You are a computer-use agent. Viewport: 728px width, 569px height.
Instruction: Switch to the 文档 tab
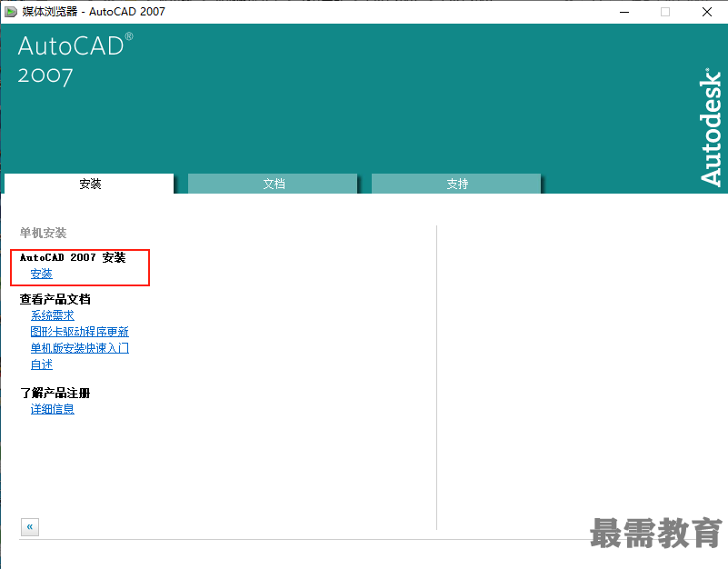273,184
